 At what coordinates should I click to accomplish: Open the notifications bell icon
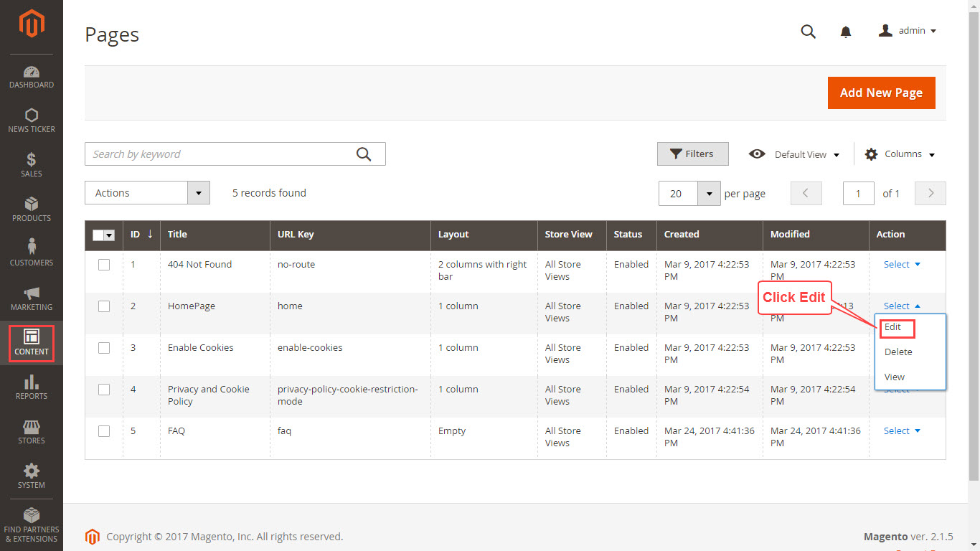click(846, 32)
